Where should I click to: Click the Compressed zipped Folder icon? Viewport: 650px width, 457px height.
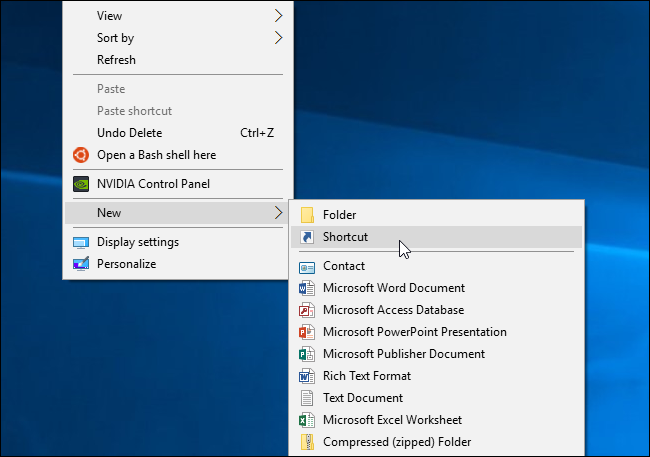[x=307, y=442]
